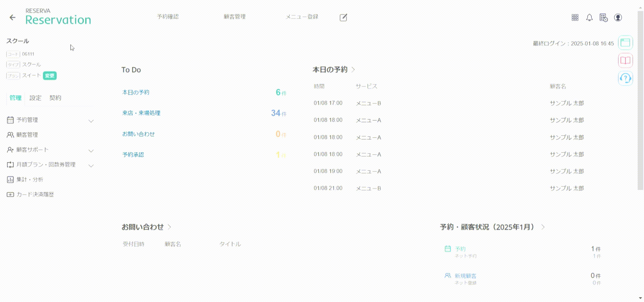The image size is (644, 302).
Task: Open お問い合わせ section via chevron arrow
Action: click(x=169, y=227)
